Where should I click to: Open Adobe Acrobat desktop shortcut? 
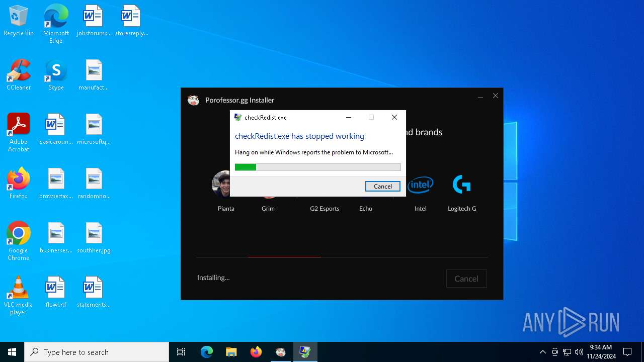(x=19, y=132)
